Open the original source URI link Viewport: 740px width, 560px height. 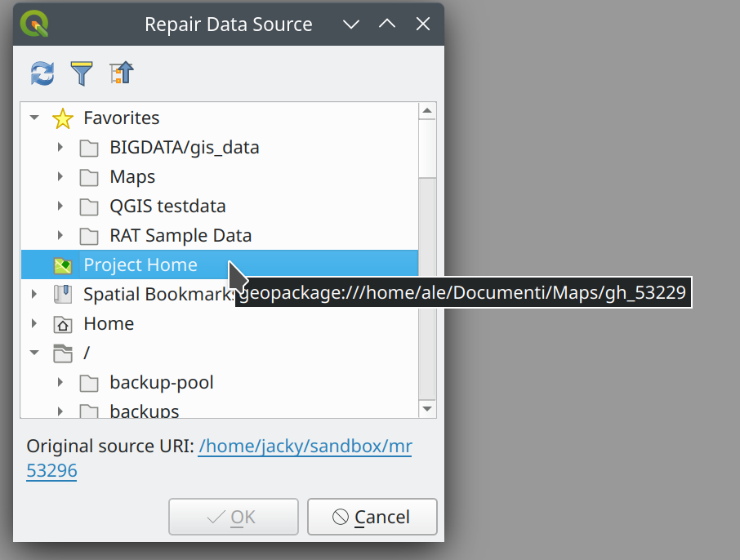pos(305,447)
